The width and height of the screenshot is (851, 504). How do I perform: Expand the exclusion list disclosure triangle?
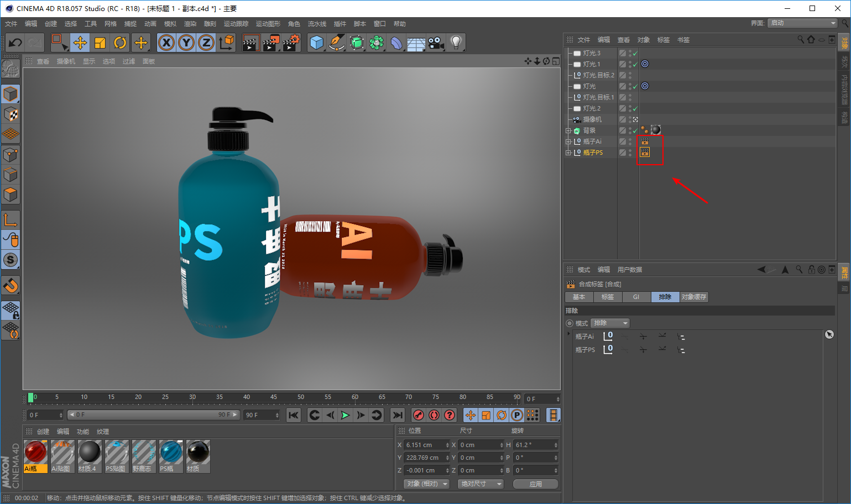coord(568,333)
